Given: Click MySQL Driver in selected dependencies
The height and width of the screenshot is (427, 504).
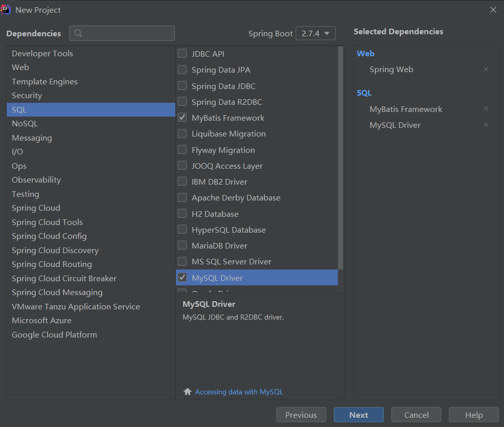Looking at the screenshot, I should [x=395, y=125].
